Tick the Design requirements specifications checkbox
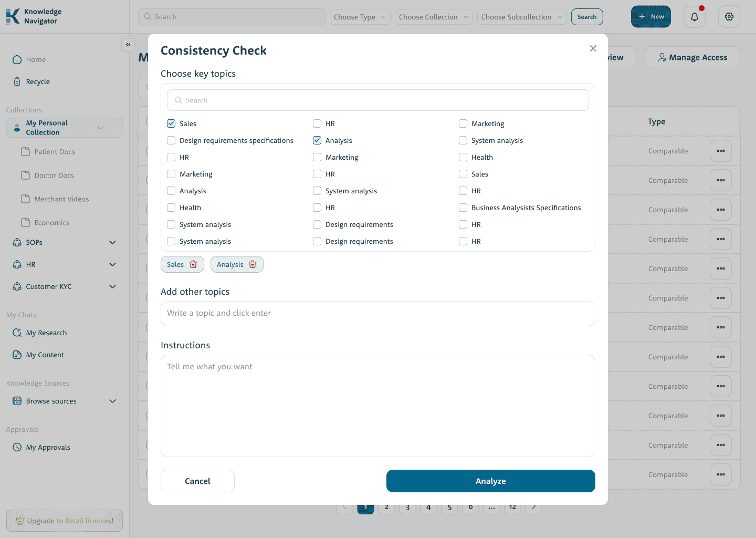Screen dimensions: 756x538 pyautogui.click(x=171, y=140)
